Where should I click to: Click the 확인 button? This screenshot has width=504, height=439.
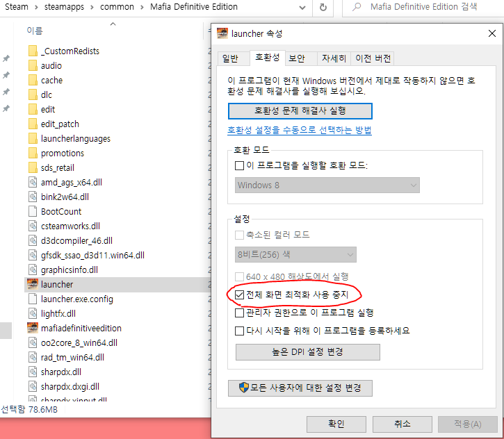(x=336, y=424)
